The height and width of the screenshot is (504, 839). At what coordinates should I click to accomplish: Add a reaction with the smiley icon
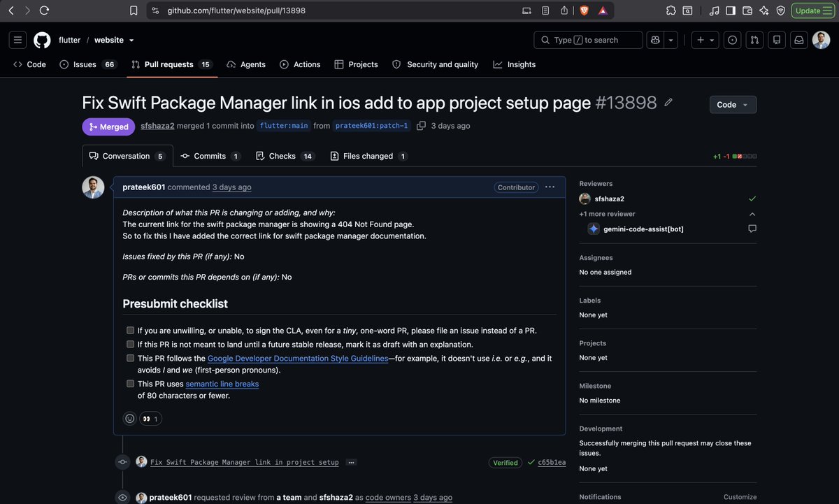point(129,419)
